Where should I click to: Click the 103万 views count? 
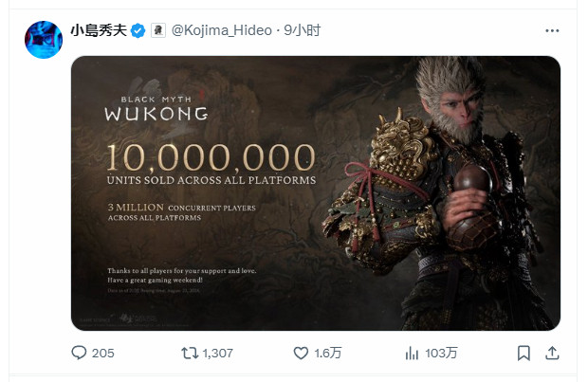441,353
